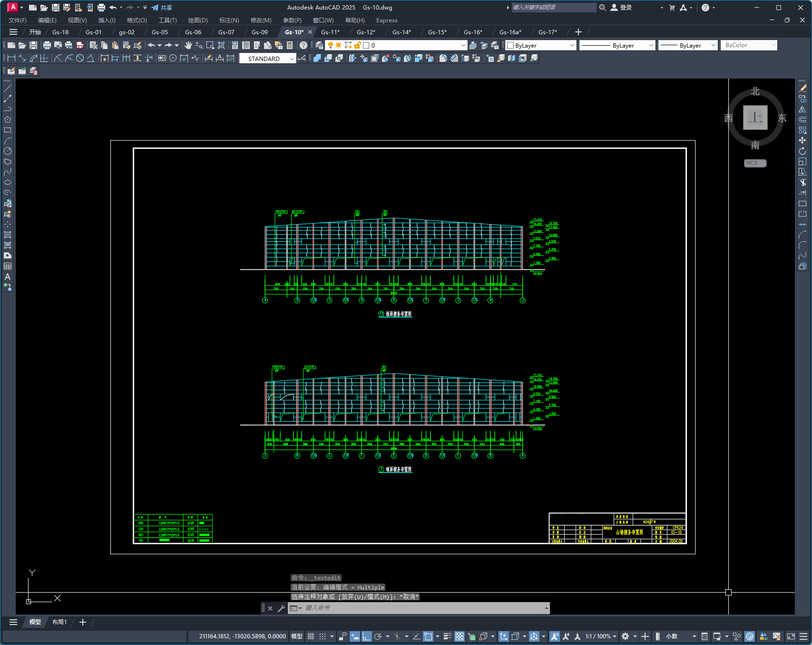Toggle annotation visibility in status bar
The image size is (812, 645).
555,636
